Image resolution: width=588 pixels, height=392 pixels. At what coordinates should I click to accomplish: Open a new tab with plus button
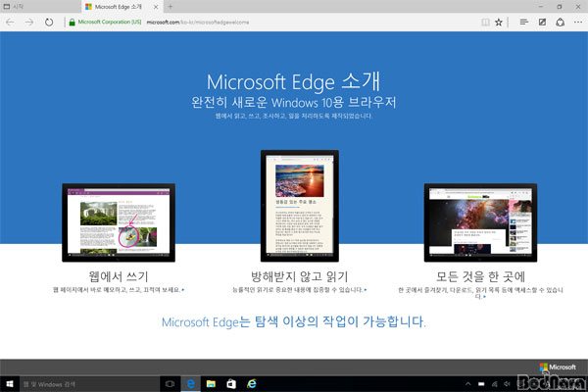tap(171, 7)
